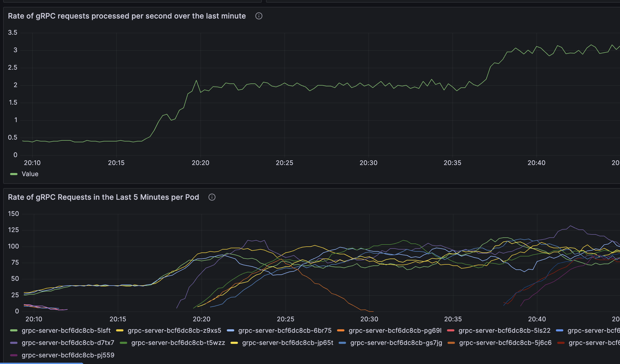Open info tooltip for gRPC requests per second panel
The height and width of the screenshot is (364, 620).
click(x=259, y=16)
